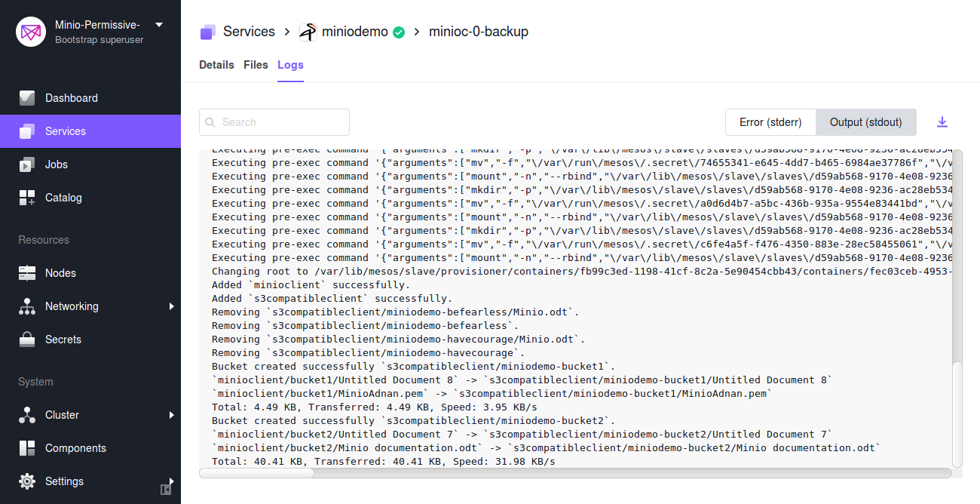Viewport: 980px width, 504px height.
Task: Click the Nodes sidebar icon
Action: tap(27, 273)
